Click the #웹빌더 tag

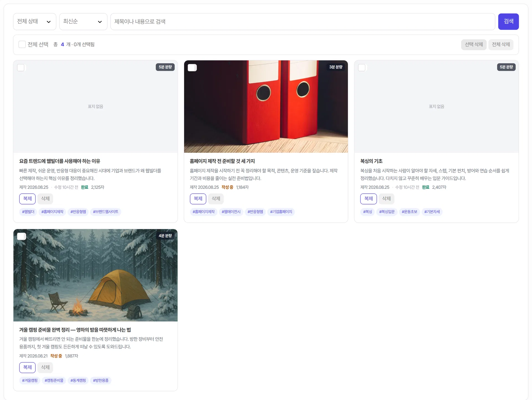point(28,212)
